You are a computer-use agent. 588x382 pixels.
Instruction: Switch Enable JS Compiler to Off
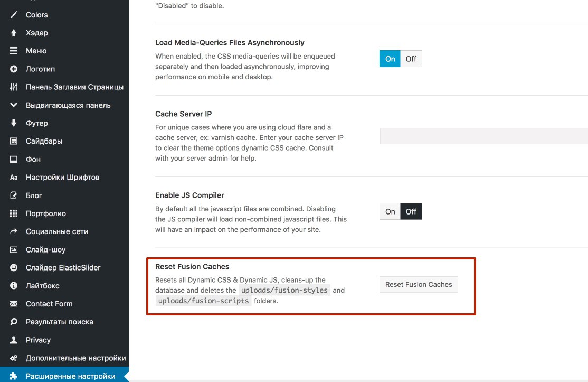411,211
